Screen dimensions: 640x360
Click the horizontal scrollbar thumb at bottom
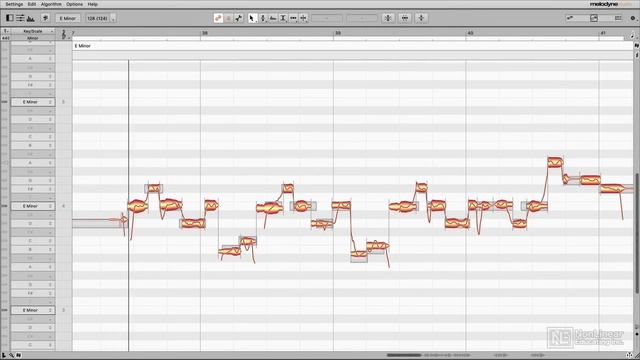coord(404,355)
